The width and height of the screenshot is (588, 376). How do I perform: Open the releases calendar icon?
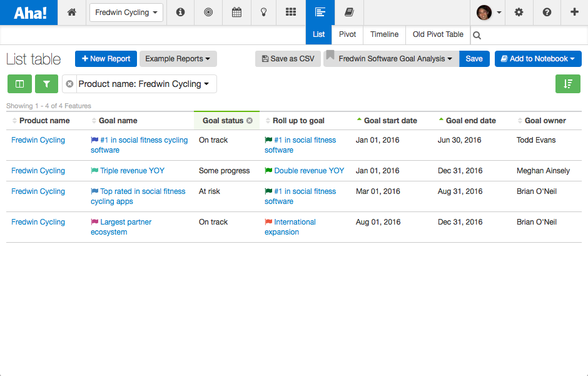coord(236,13)
